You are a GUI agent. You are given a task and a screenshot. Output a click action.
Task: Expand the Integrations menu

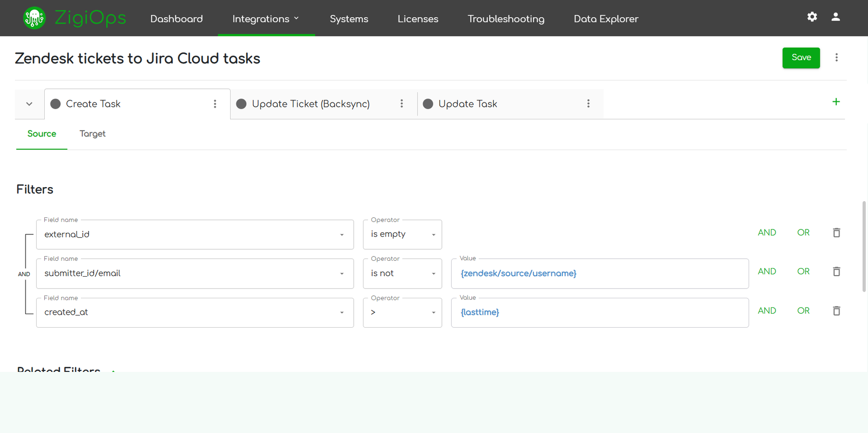[266, 19]
